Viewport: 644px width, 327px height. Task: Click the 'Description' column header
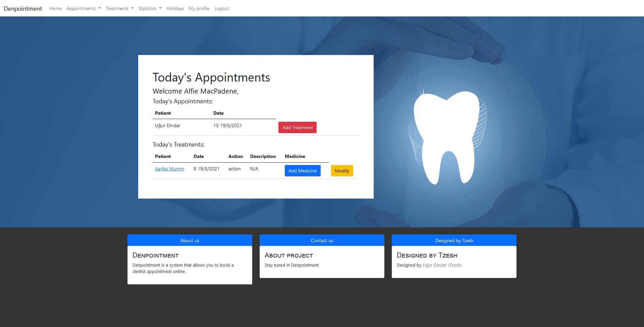[x=263, y=156]
